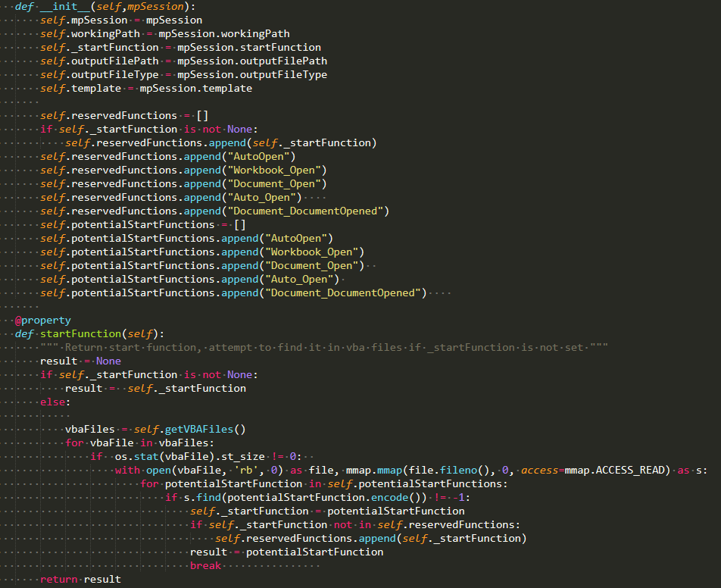This screenshot has width=721, height=588.
Task: Click the "result = potentialStartFunction" line
Action: [x=287, y=552]
